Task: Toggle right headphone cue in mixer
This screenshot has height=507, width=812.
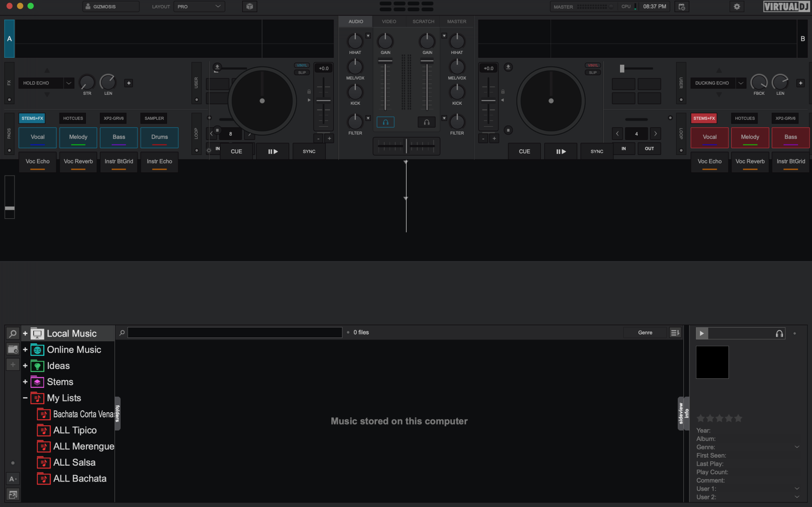Action: [427, 122]
